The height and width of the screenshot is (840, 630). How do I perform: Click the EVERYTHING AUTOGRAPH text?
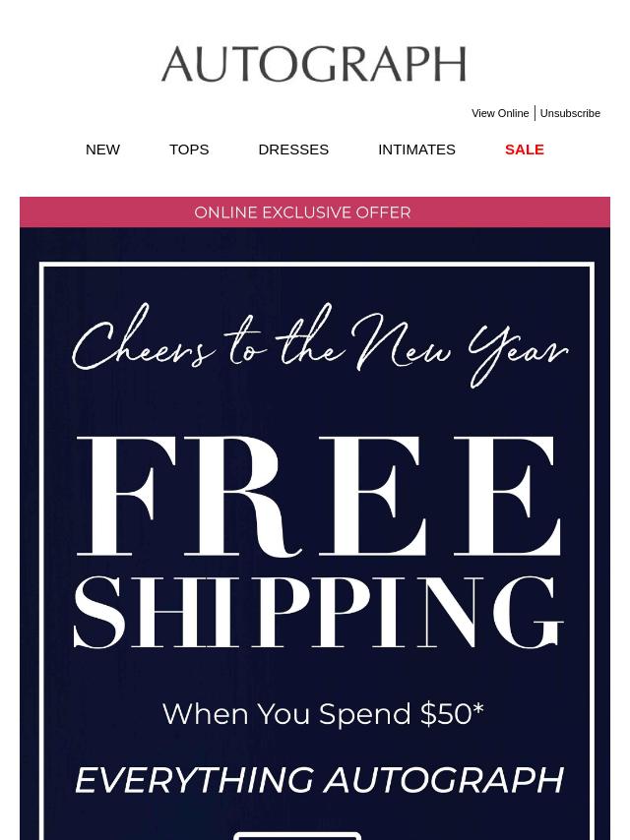[x=319, y=779]
